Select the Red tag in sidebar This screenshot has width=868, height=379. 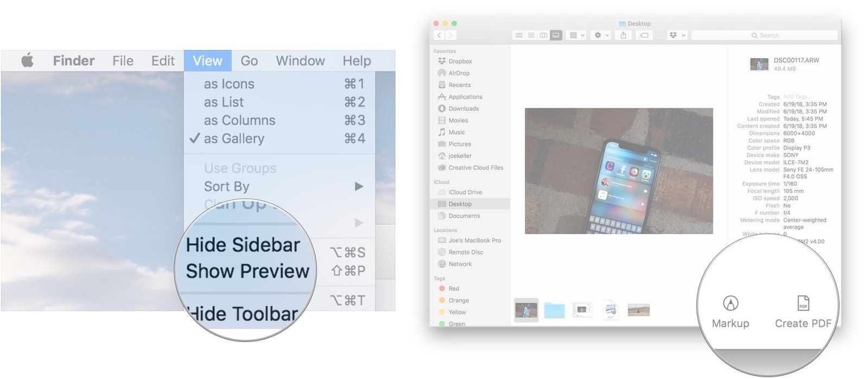[454, 289]
